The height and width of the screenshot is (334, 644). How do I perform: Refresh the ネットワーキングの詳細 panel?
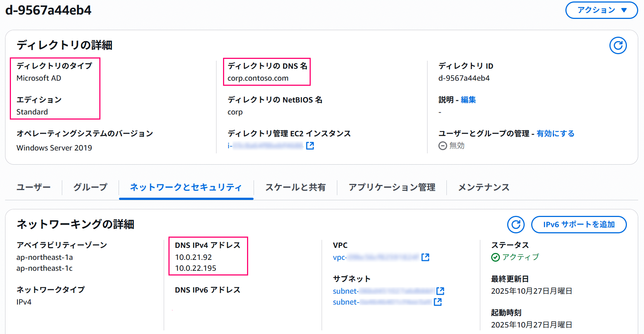516,225
